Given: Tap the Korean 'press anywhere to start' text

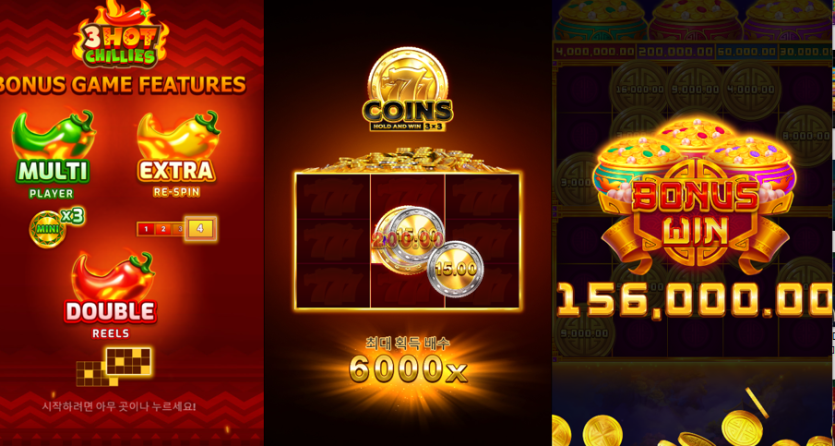Looking at the screenshot, I should tap(119, 407).
